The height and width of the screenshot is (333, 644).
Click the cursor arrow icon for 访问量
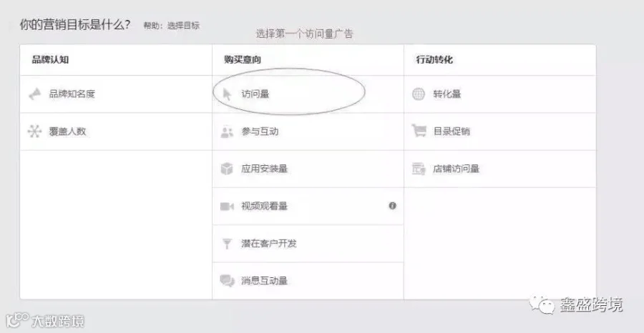(227, 94)
